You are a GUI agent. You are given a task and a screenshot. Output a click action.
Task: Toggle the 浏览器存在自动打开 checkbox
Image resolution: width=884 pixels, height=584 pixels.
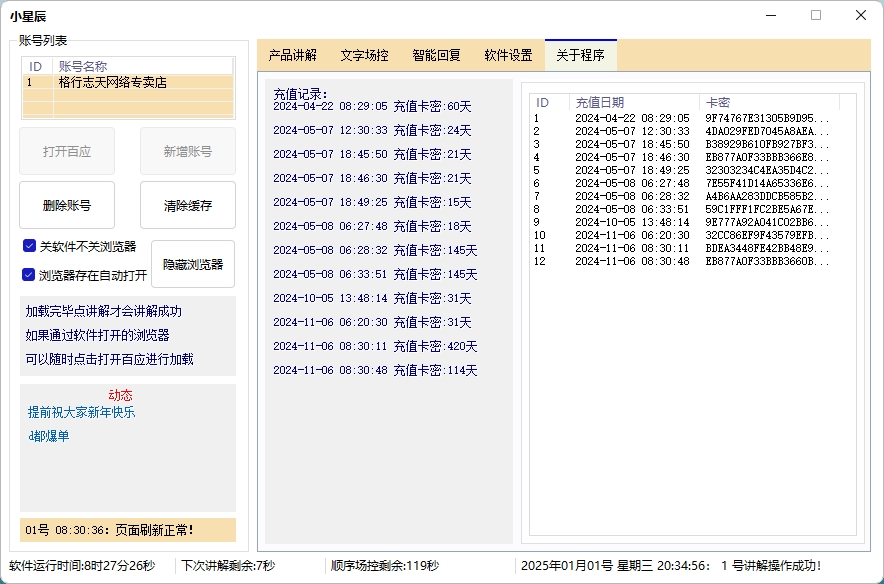[30, 275]
